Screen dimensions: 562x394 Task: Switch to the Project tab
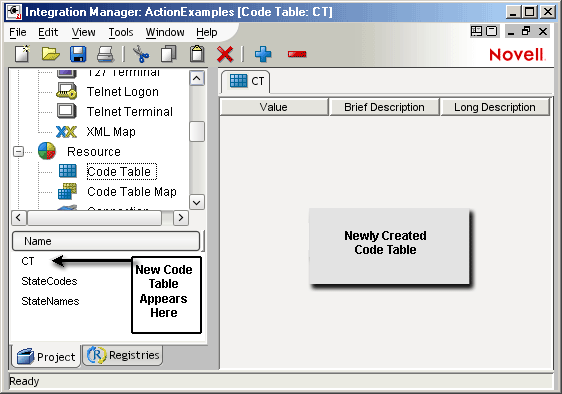pos(46,356)
